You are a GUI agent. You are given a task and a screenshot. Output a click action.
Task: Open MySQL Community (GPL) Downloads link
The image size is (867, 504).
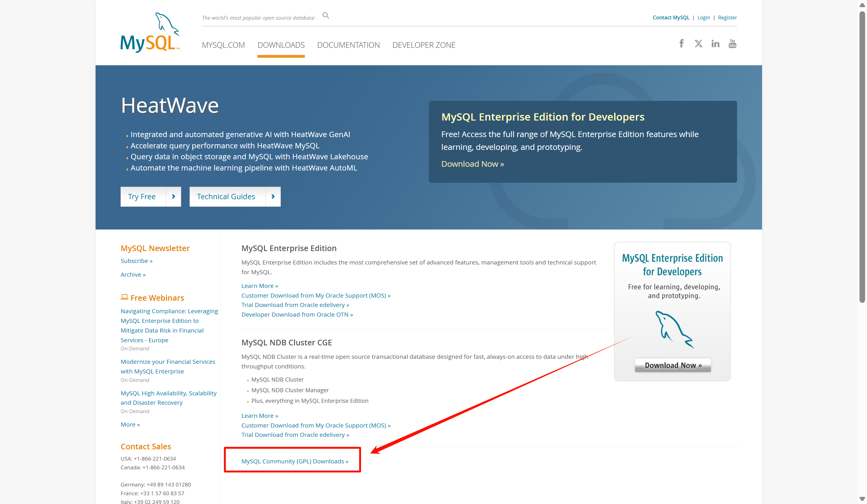tap(295, 461)
